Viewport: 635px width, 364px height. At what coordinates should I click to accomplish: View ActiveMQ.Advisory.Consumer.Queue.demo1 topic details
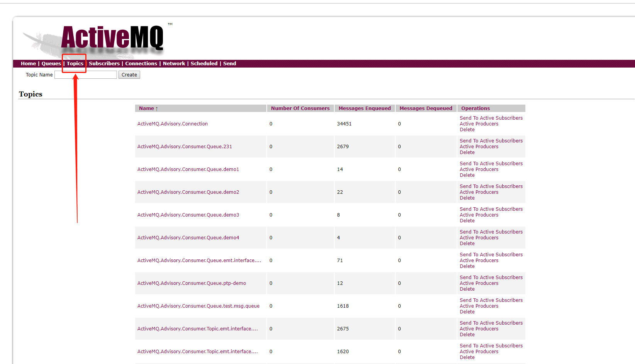click(x=188, y=169)
